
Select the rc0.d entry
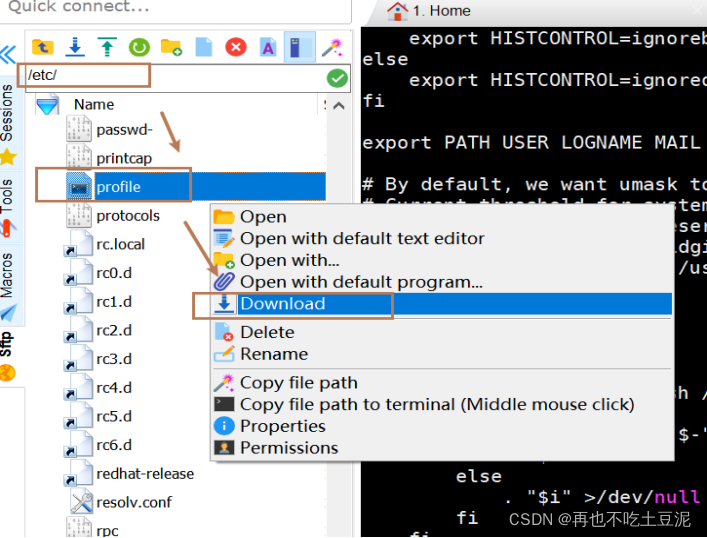114,273
